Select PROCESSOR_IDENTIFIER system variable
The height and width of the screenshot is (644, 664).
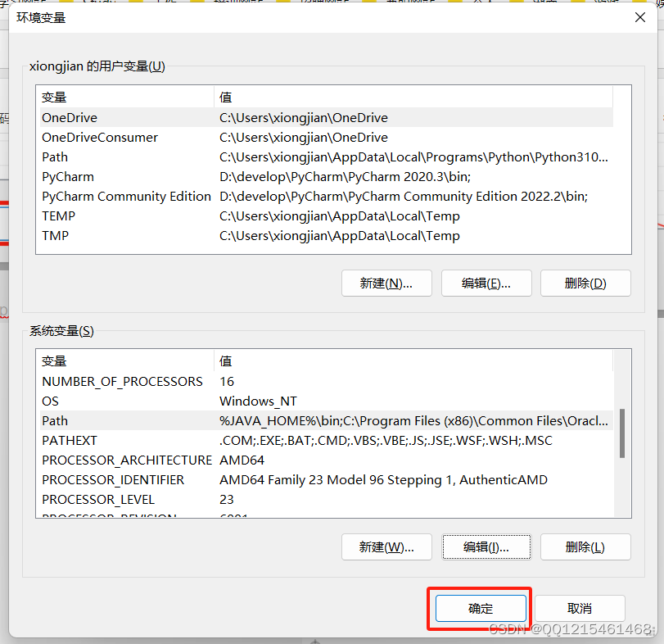click(x=327, y=479)
